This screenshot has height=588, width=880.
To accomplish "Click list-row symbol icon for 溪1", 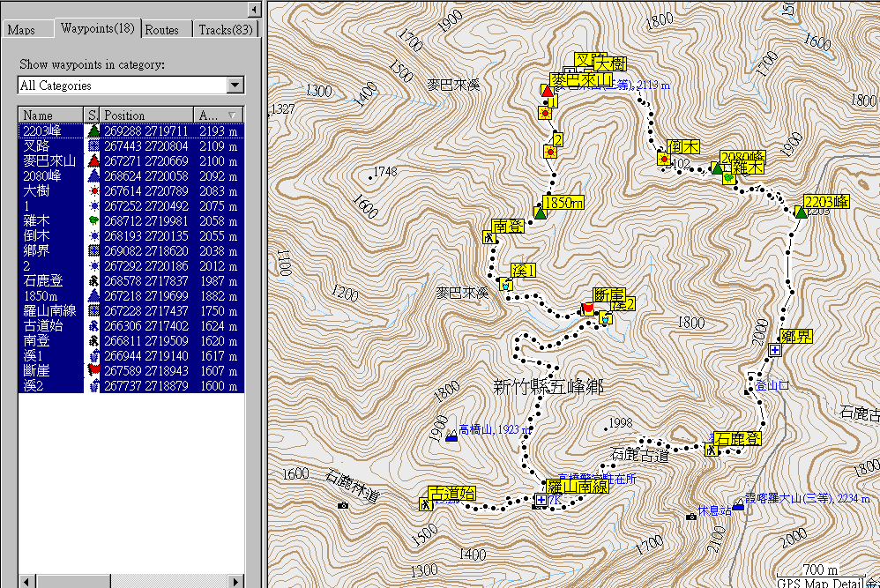I will click(x=93, y=356).
